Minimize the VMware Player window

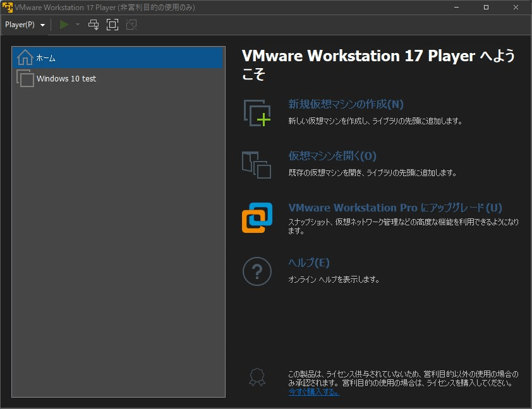click(456, 7)
